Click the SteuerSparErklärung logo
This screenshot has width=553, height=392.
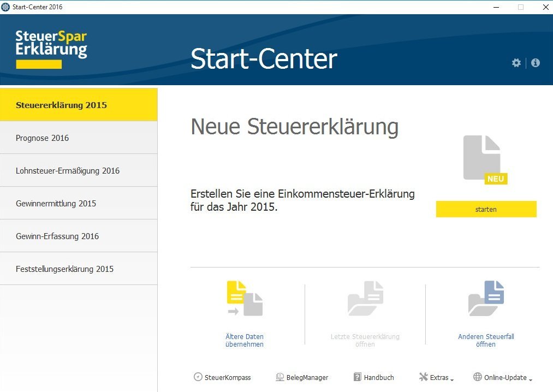click(51, 49)
